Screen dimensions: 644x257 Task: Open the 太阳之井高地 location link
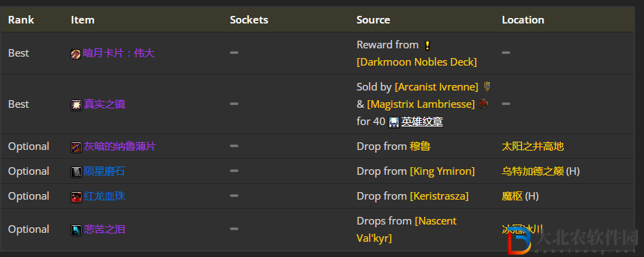[533, 146]
